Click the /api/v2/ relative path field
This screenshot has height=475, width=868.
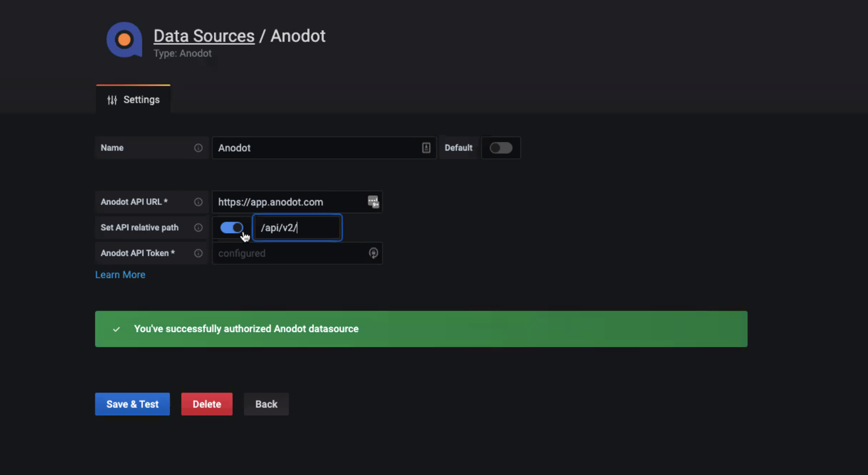[297, 227]
